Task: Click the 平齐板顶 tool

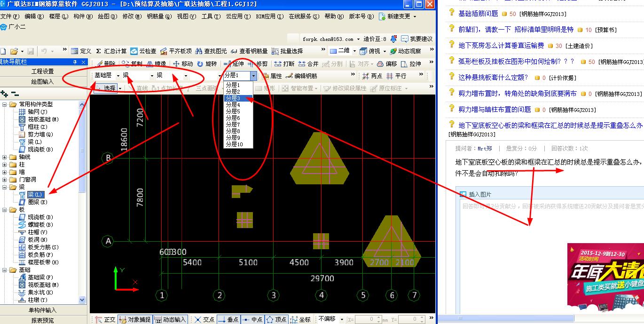Action: pos(176,51)
